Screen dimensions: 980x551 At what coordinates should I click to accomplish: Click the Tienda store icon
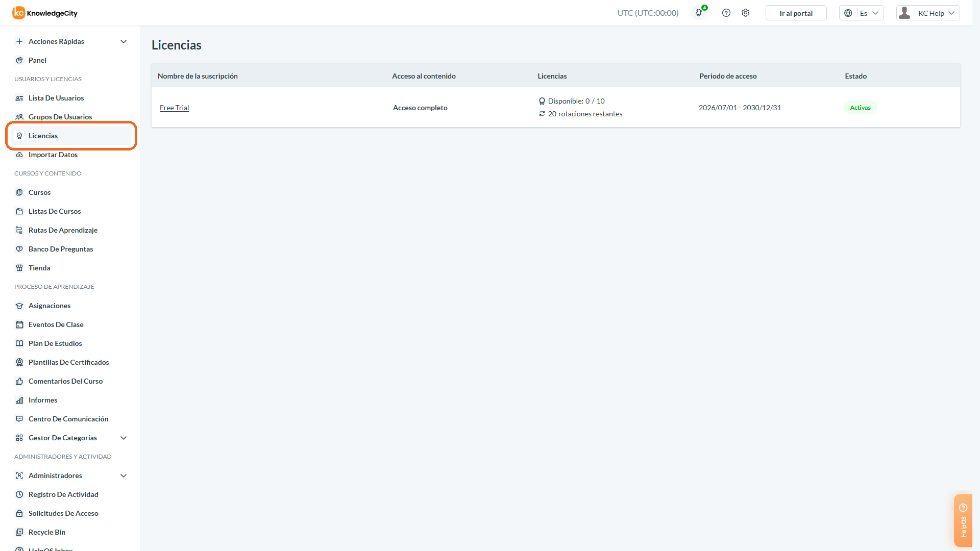tap(19, 268)
